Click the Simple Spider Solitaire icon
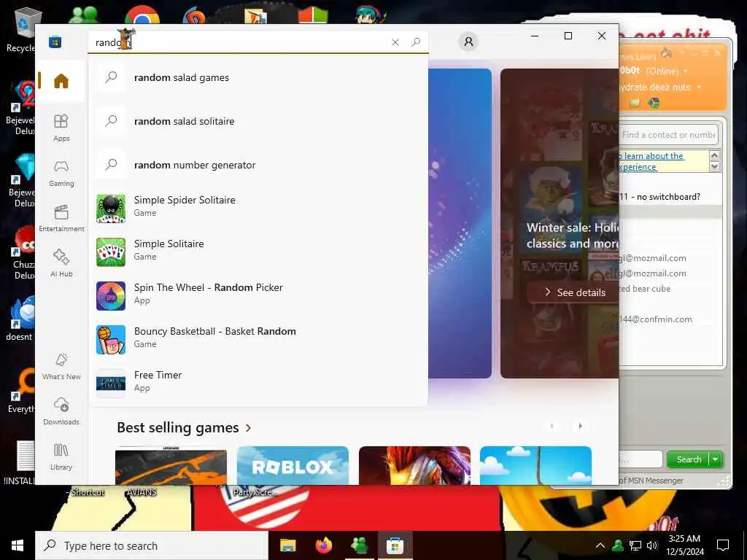 [111, 209]
